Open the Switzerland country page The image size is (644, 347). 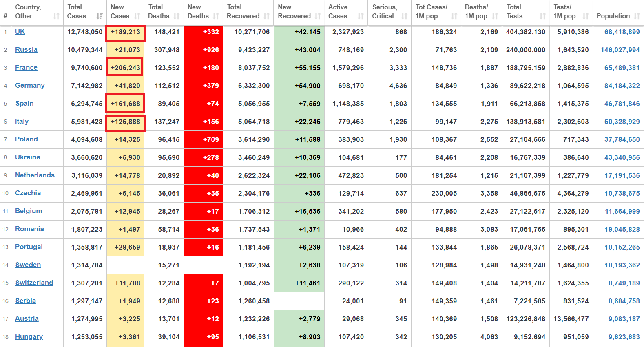pos(34,283)
